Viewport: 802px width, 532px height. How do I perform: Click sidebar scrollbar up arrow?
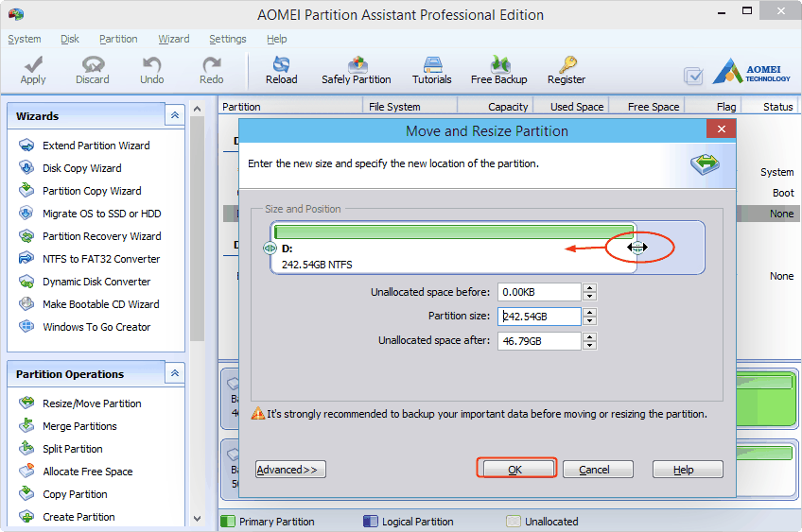point(197,109)
